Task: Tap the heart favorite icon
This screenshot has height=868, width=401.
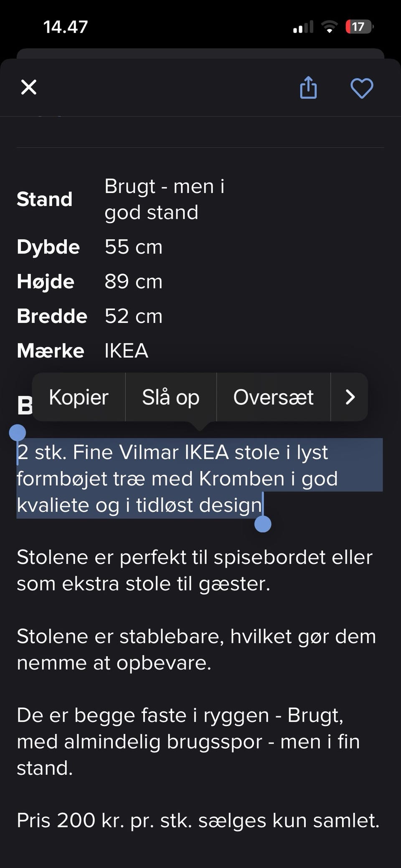Action: 361,88
